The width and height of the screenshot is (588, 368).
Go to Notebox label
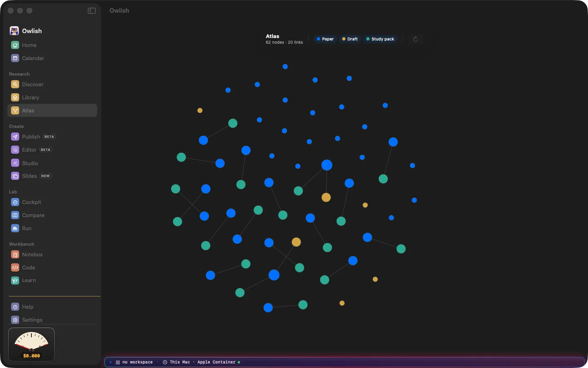coord(32,254)
